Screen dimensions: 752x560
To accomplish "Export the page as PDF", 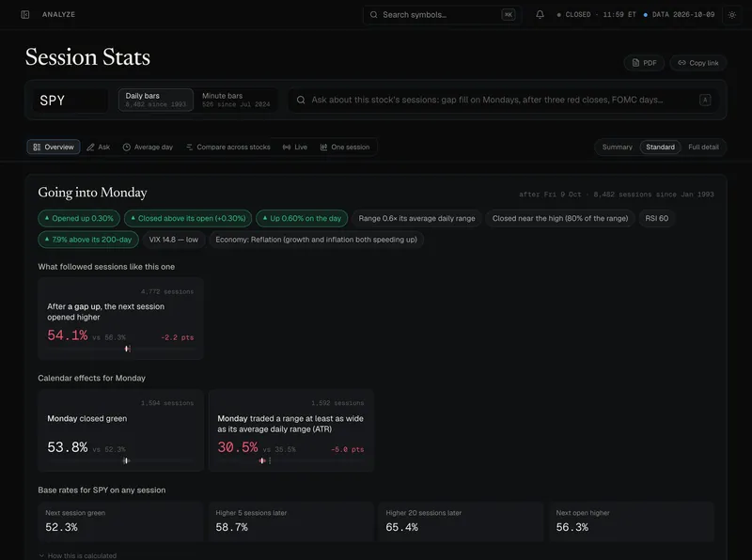I will pos(644,63).
